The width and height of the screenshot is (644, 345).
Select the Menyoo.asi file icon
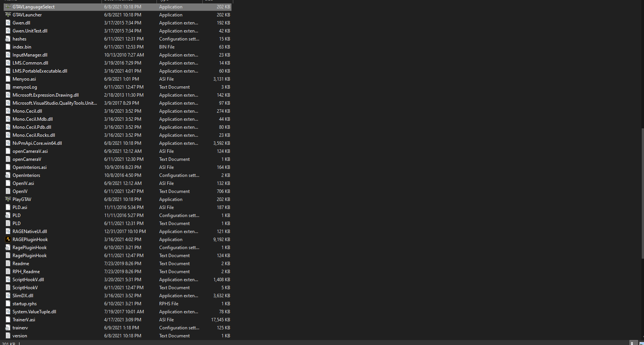pos(8,79)
